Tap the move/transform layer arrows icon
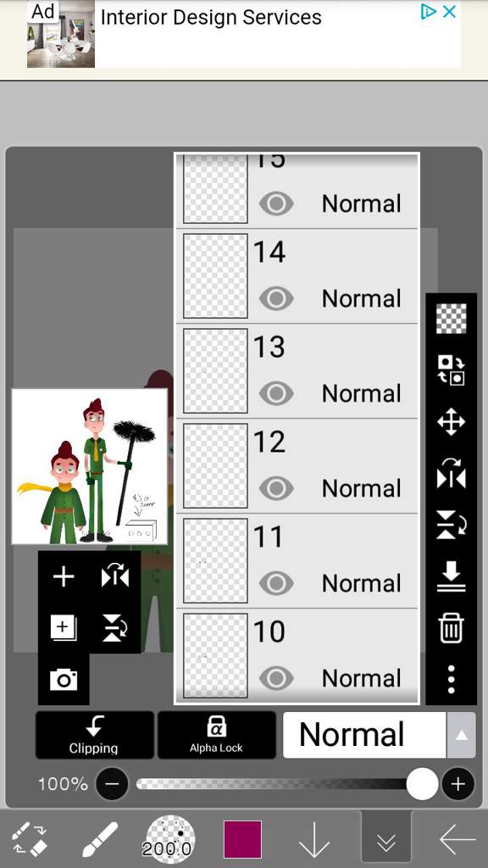This screenshot has width=488, height=868. [451, 422]
